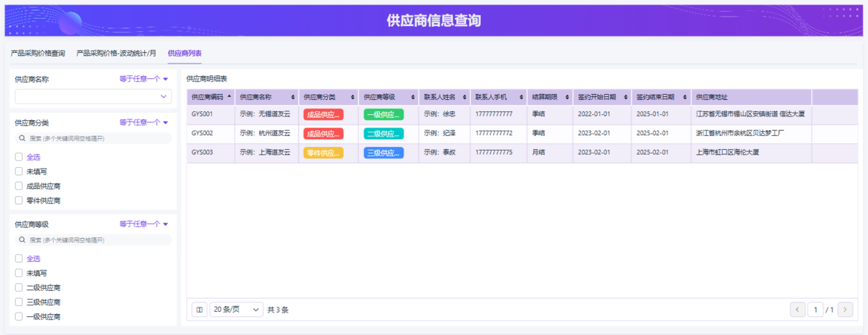Select 供应商列表 tab
Screen dimensions: 868x335
(184, 53)
